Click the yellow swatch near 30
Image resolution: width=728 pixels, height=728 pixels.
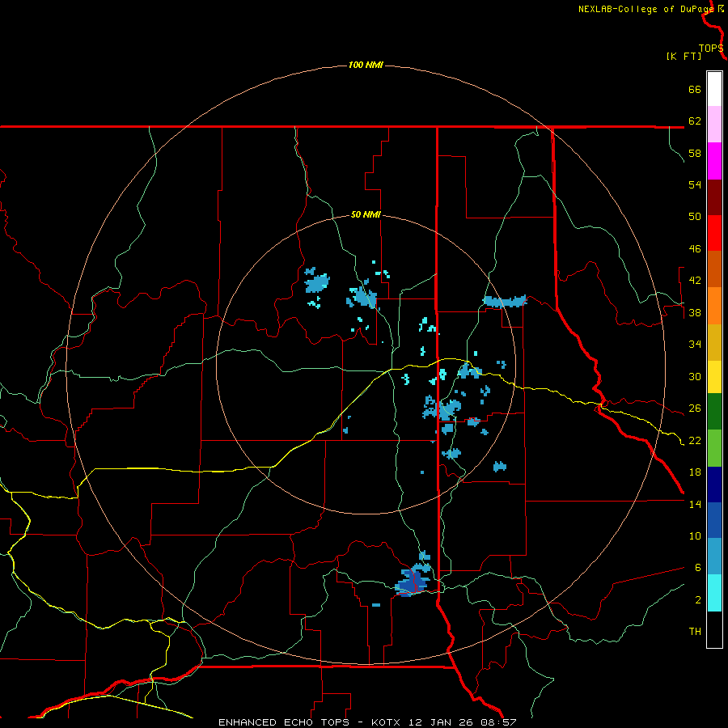pyautogui.click(x=714, y=377)
